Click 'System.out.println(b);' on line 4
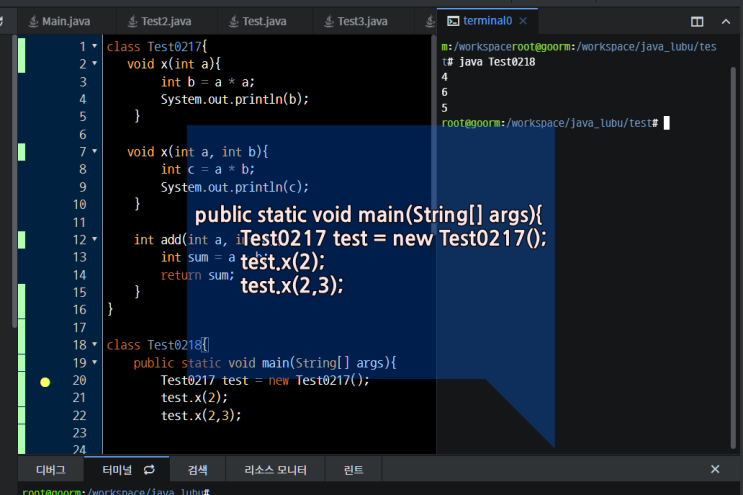This screenshot has width=743, height=495. click(235, 99)
